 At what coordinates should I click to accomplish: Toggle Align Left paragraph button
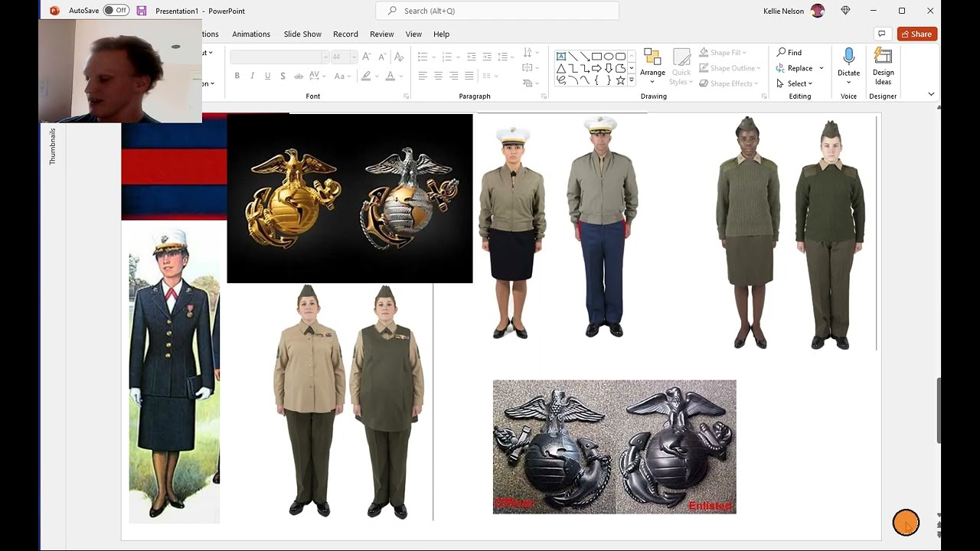tap(423, 76)
